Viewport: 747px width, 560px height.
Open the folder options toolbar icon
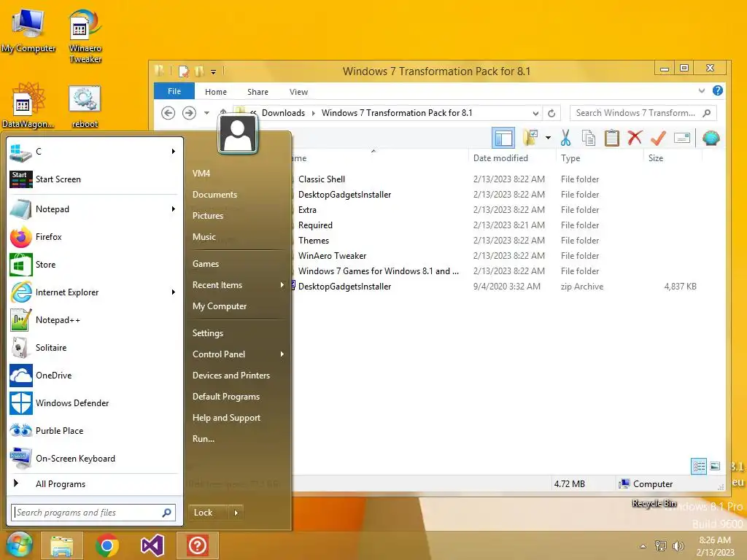coord(531,138)
